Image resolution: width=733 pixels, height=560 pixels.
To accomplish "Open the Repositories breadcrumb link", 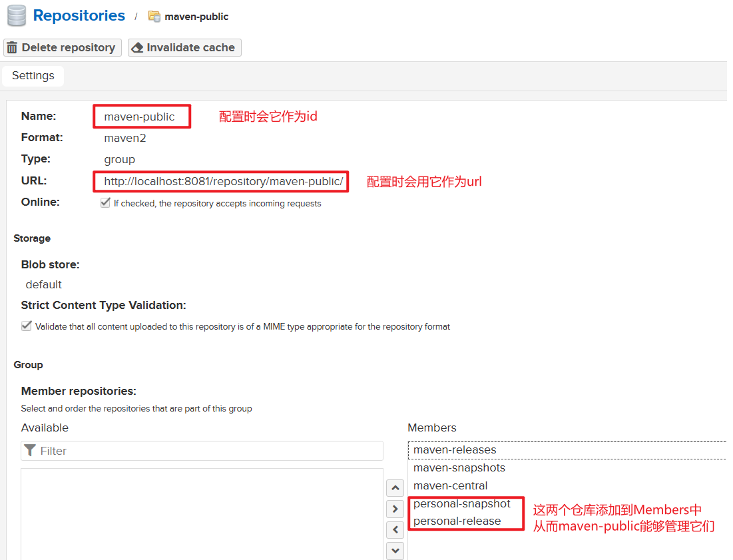I will (79, 15).
